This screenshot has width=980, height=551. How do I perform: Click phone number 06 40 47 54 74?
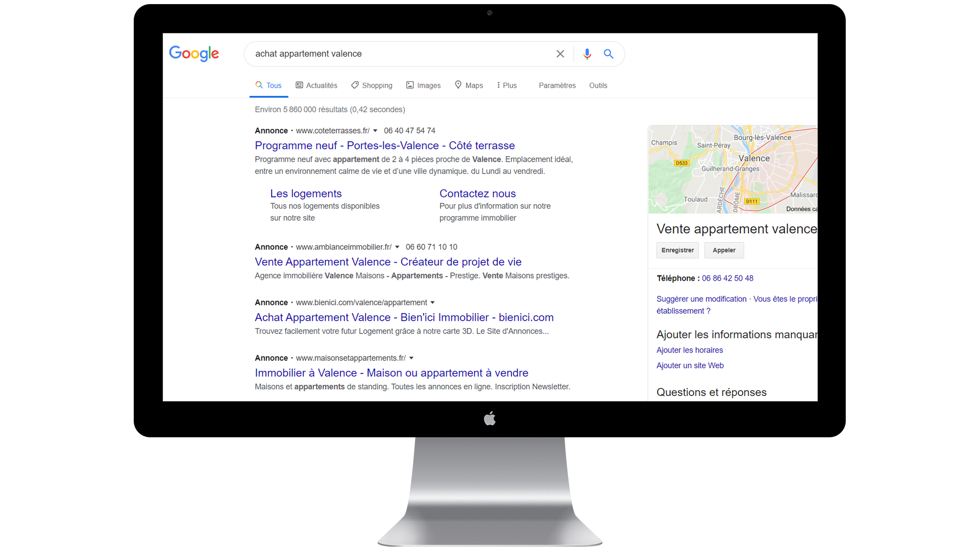tap(409, 131)
